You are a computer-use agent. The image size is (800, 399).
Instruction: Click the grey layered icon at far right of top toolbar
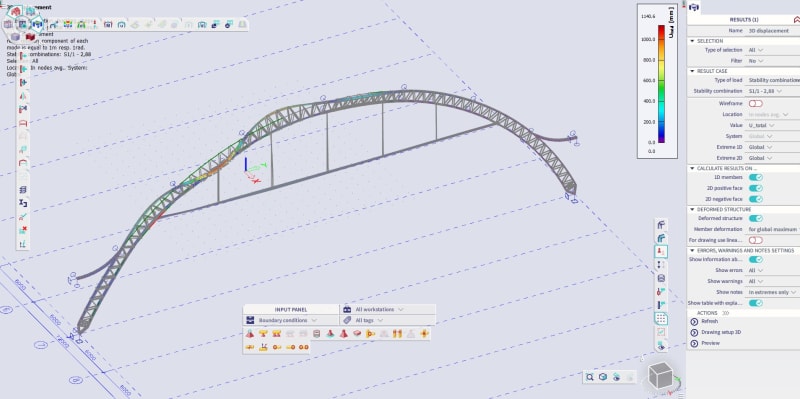[242, 24]
